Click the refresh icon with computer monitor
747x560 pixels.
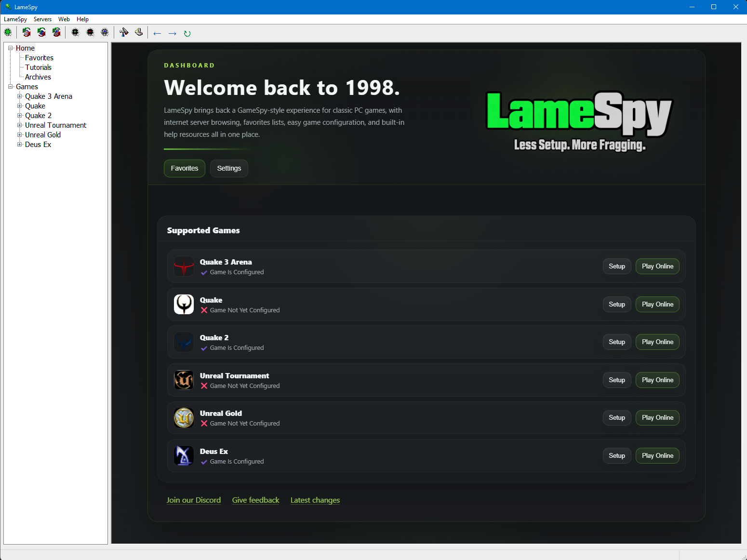pos(56,32)
